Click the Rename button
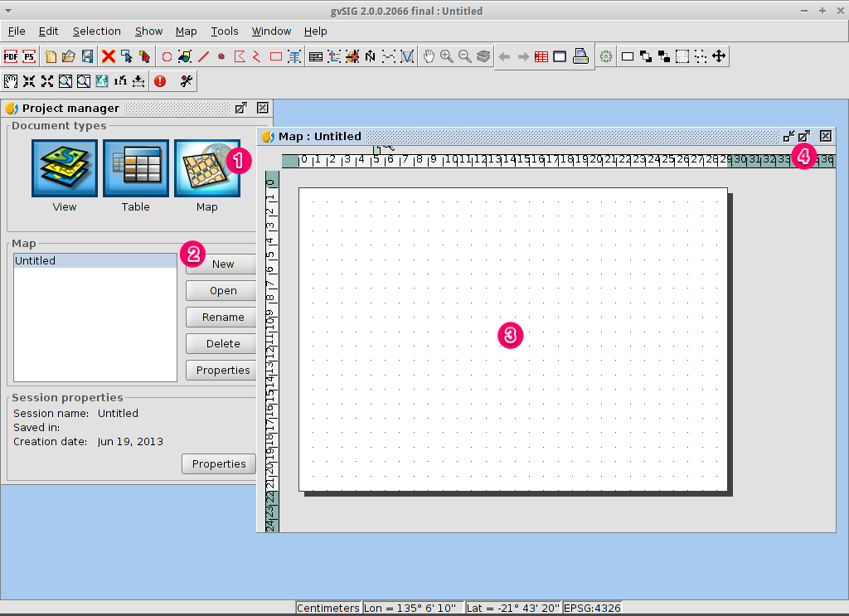The width and height of the screenshot is (849, 616). 222,318
